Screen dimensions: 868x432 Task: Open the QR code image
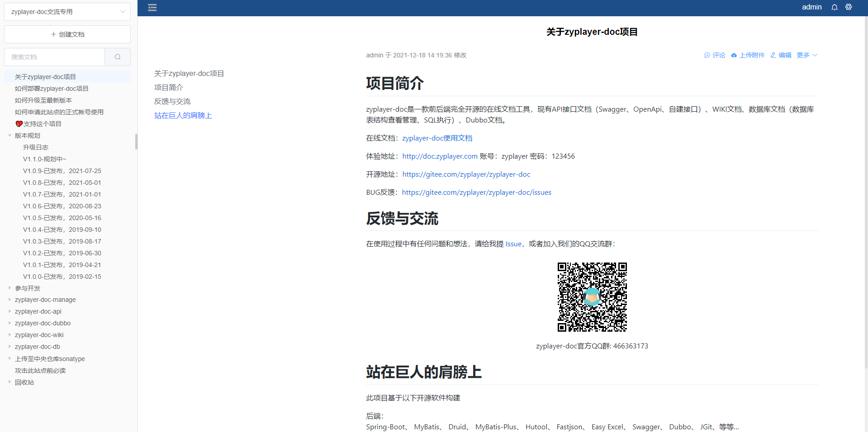coord(592,297)
